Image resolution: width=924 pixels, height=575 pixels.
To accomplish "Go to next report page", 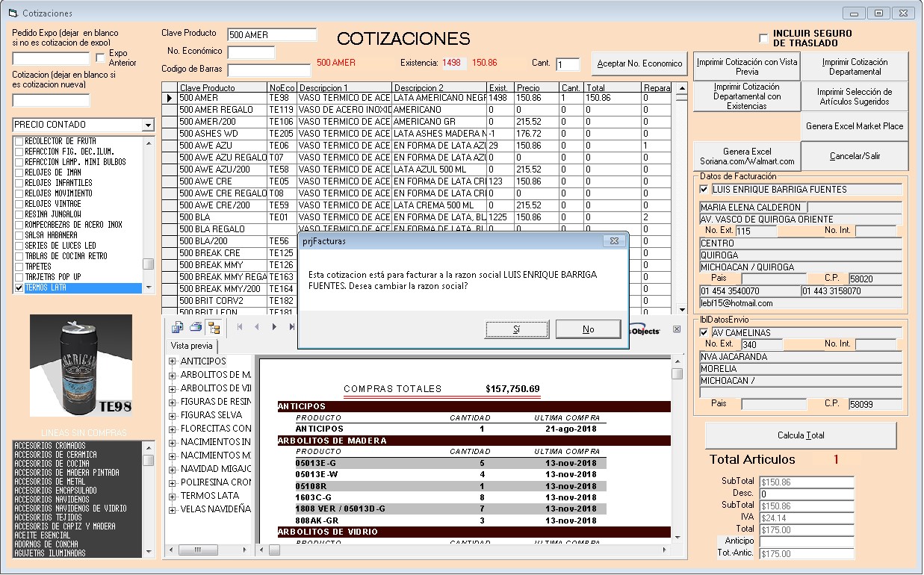I will click(274, 327).
